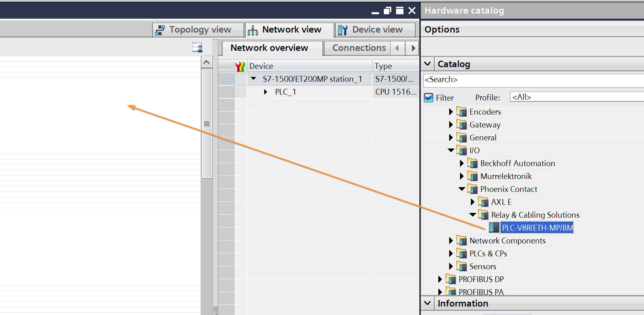Select the Connections tab
Screen dimensions: 644x315
click(358, 48)
